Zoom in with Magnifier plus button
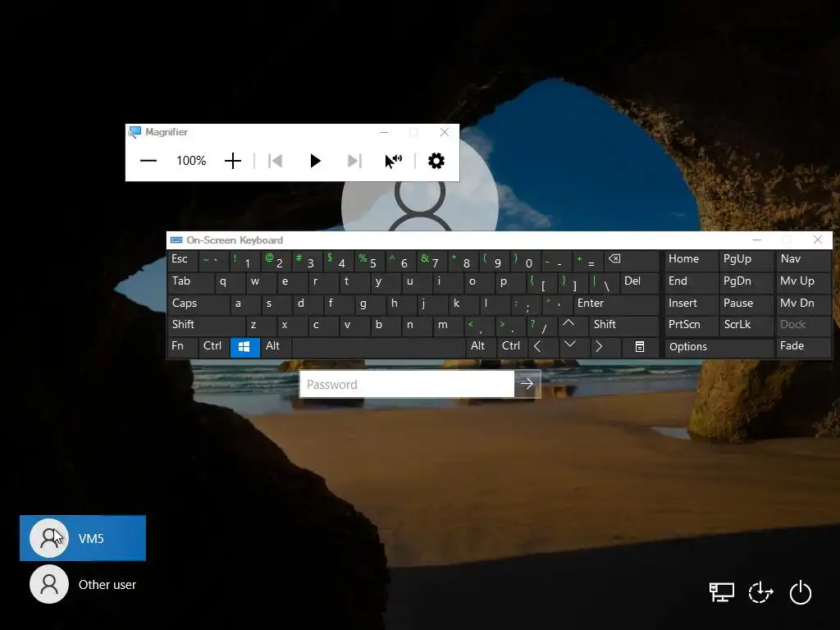This screenshot has height=630, width=840. [x=232, y=161]
